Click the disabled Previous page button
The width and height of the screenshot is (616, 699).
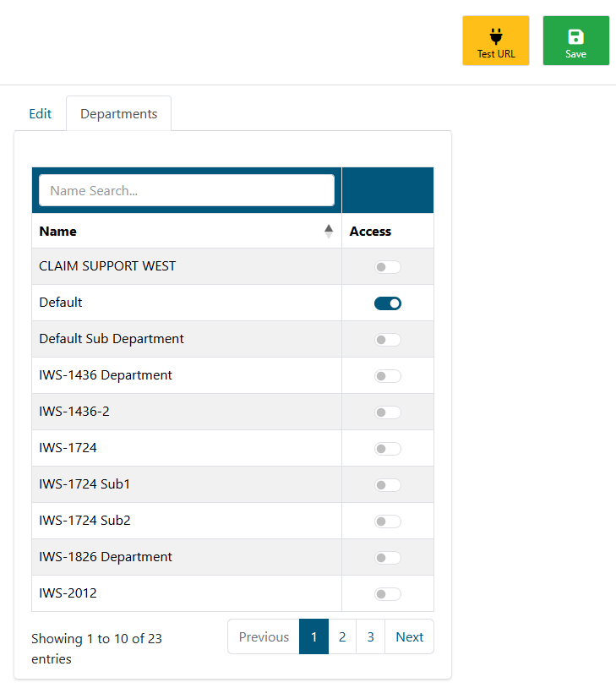[x=264, y=636]
